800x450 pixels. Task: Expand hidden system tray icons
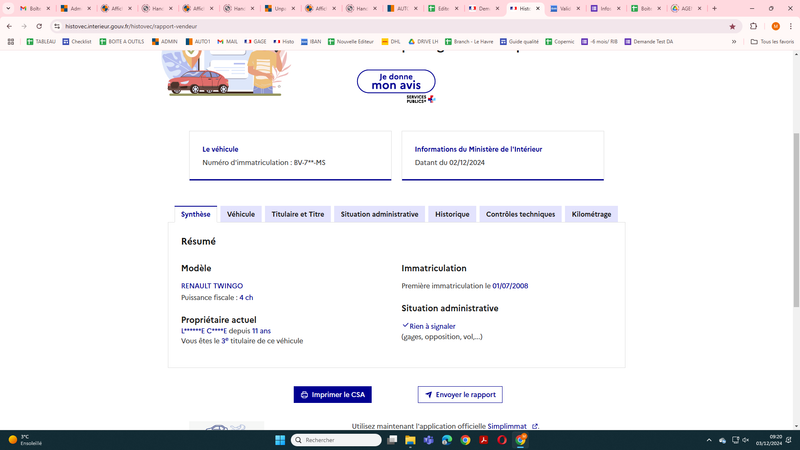(709, 440)
